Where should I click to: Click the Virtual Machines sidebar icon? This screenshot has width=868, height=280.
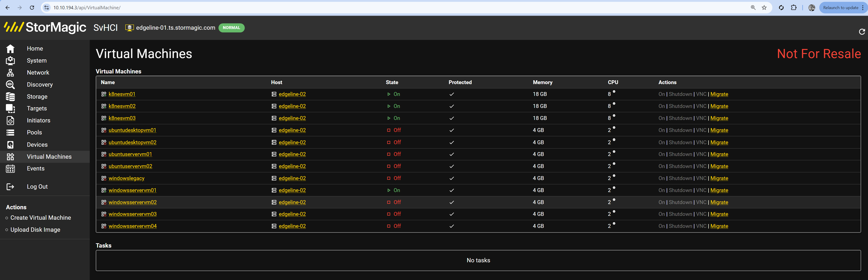tap(10, 157)
